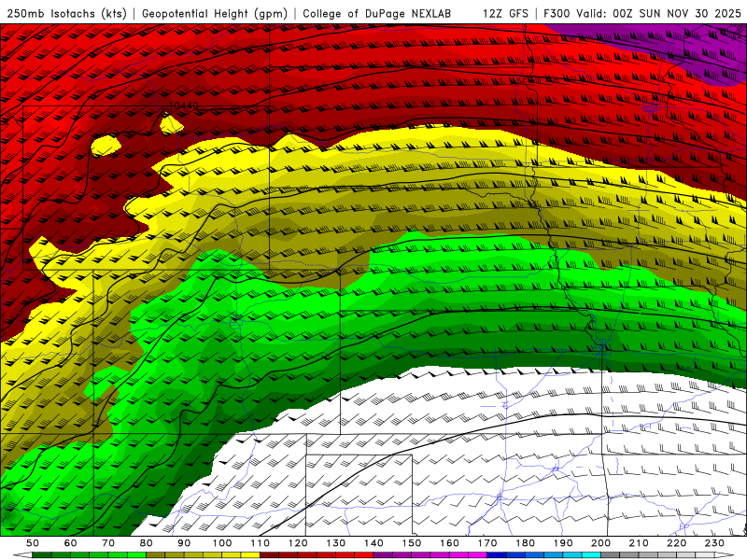Click the 140 value on the color scale
Image resolution: width=747 pixels, height=560 pixels.
click(373, 543)
